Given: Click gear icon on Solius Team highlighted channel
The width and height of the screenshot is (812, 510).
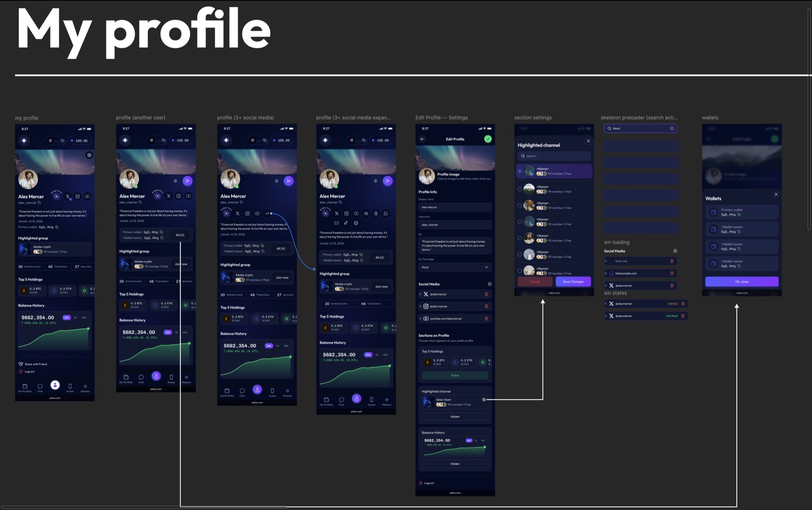Looking at the screenshot, I should pyautogui.click(x=484, y=399).
